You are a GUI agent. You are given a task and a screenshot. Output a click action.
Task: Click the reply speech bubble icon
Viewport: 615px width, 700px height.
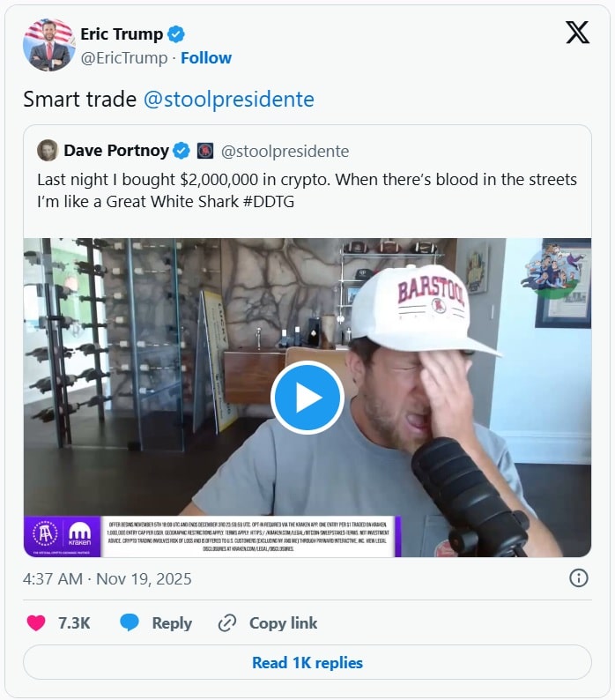point(130,623)
